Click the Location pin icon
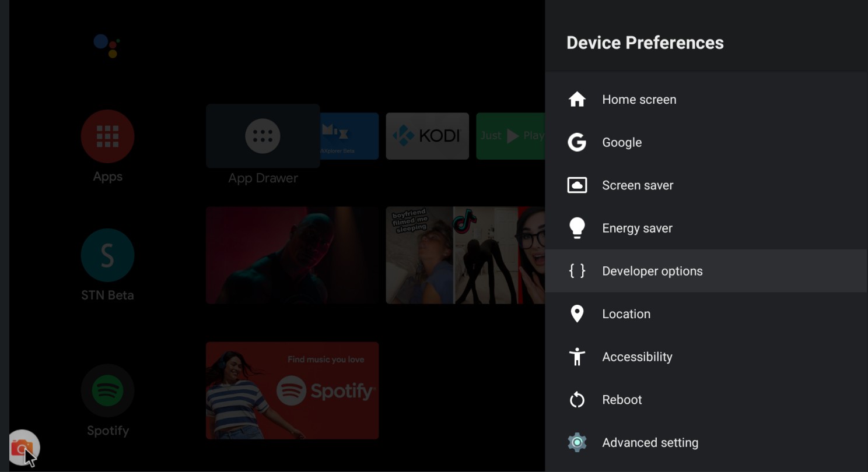Image resolution: width=868 pixels, height=472 pixels. tap(577, 314)
